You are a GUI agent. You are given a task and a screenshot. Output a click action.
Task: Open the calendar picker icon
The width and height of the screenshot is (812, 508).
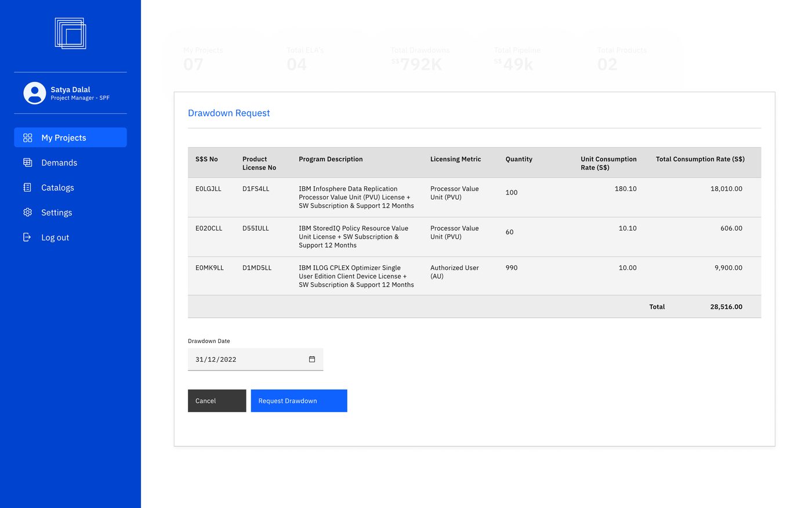(312, 359)
